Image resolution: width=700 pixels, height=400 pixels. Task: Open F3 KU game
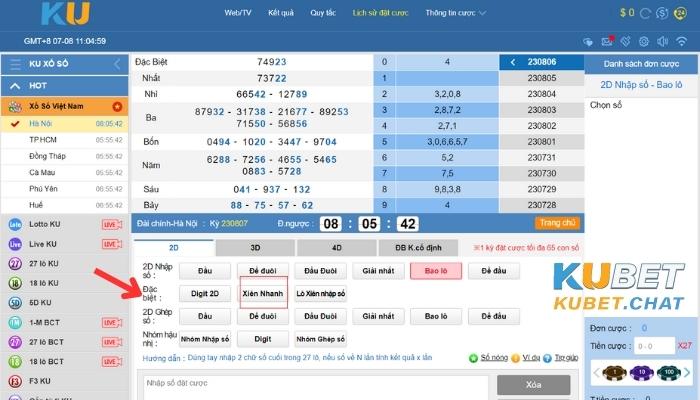coord(40,381)
